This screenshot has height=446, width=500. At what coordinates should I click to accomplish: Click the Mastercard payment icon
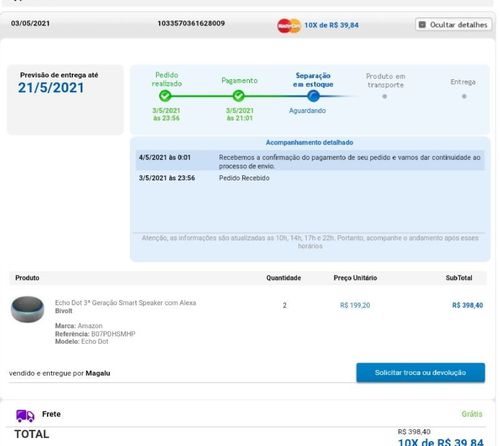(x=289, y=26)
